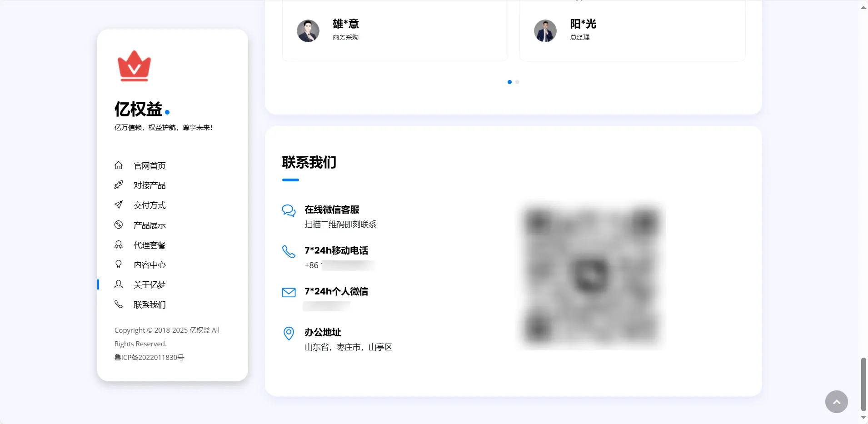Click the globe icon next to 产品展示
The height and width of the screenshot is (424, 868).
[119, 224]
